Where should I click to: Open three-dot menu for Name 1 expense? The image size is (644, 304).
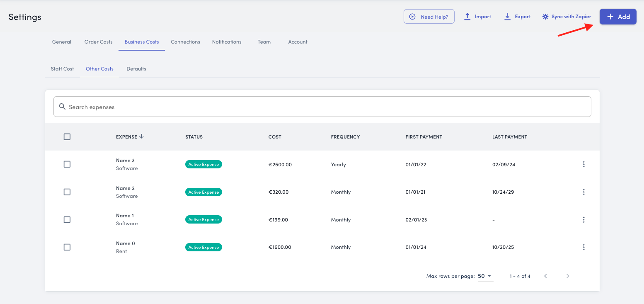click(x=583, y=220)
